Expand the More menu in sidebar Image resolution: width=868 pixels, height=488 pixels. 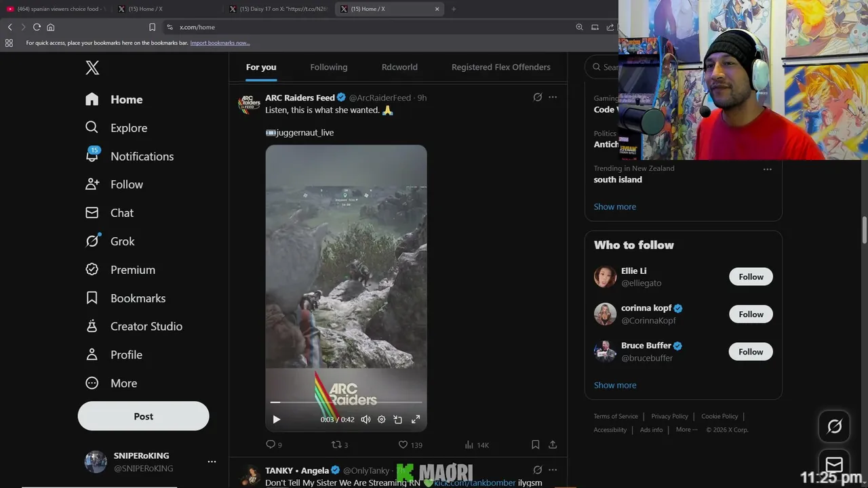coord(111,383)
